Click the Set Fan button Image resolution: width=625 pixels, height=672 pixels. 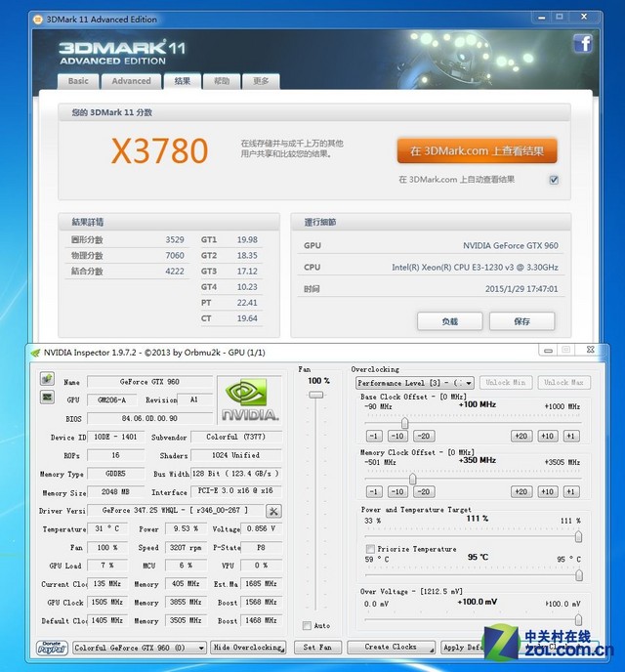317,648
